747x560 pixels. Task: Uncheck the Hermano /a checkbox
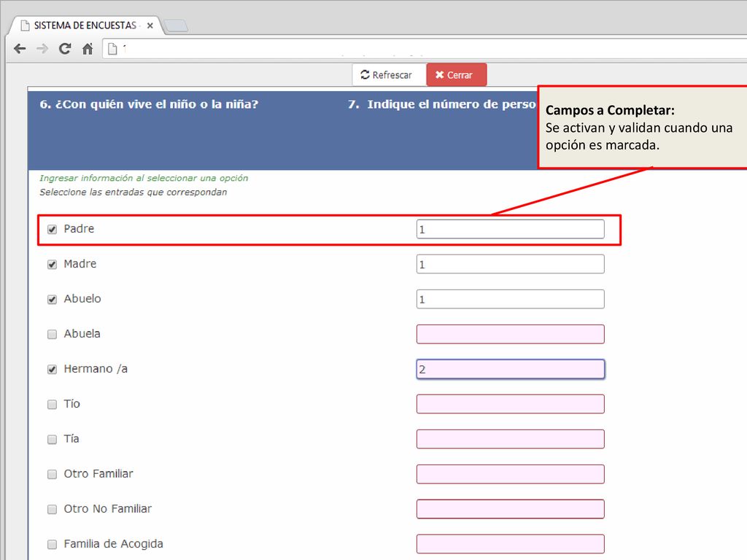click(x=53, y=370)
